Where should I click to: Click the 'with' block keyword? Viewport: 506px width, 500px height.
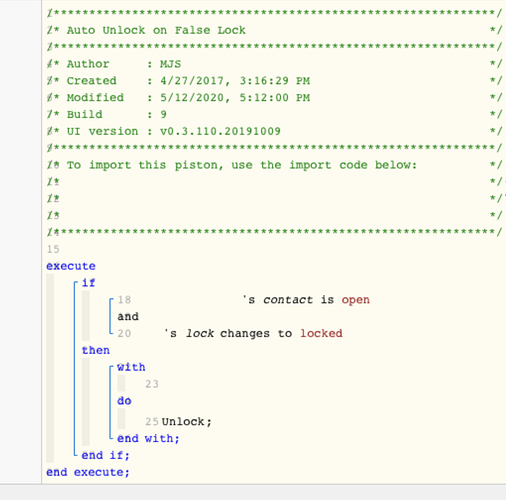131,367
